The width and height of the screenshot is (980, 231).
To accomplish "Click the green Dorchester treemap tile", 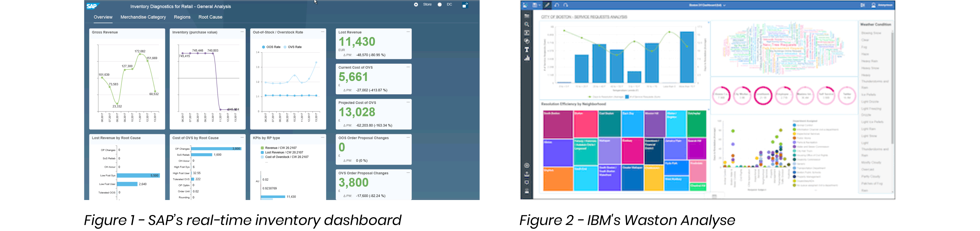I will click(x=697, y=124).
